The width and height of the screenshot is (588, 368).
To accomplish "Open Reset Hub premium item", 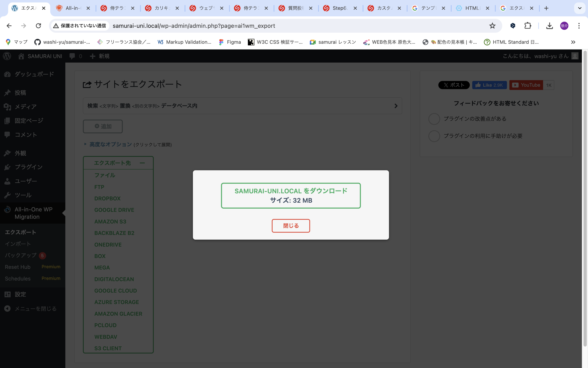I will [32, 267].
